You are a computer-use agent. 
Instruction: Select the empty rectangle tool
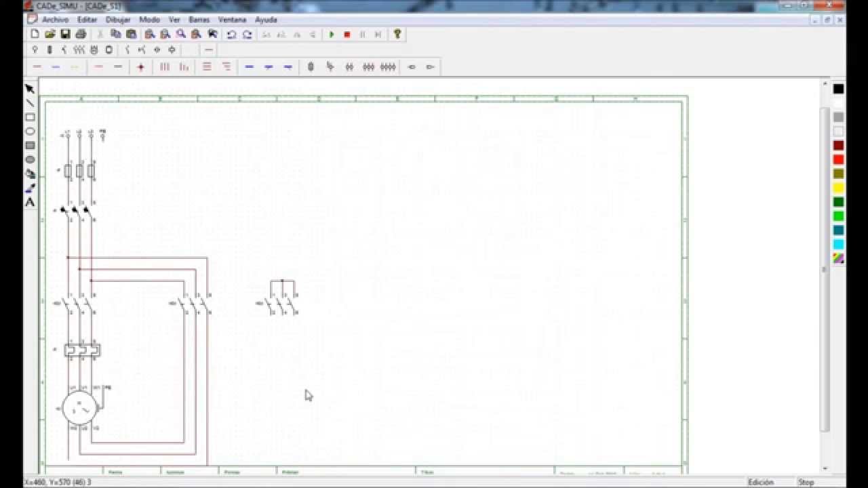coord(30,117)
